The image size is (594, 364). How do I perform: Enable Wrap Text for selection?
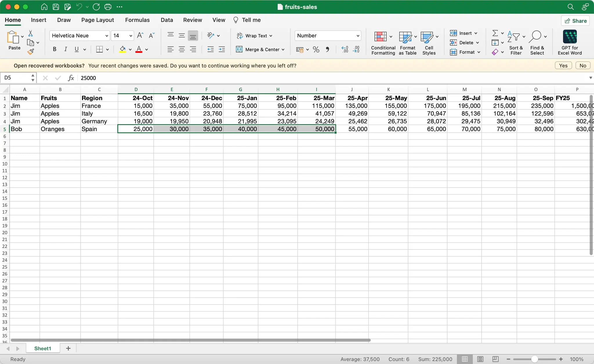pyautogui.click(x=254, y=35)
